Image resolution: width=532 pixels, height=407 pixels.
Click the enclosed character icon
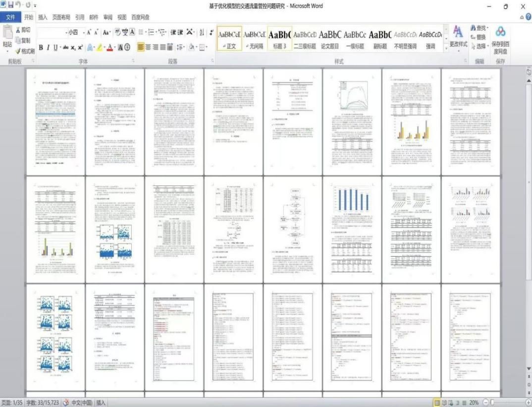pos(127,47)
